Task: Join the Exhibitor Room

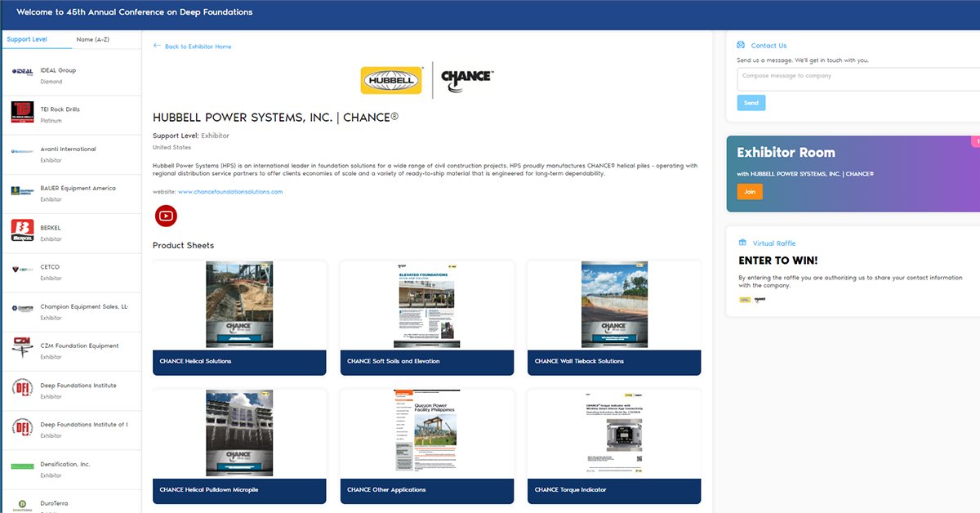Action: pos(750,192)
